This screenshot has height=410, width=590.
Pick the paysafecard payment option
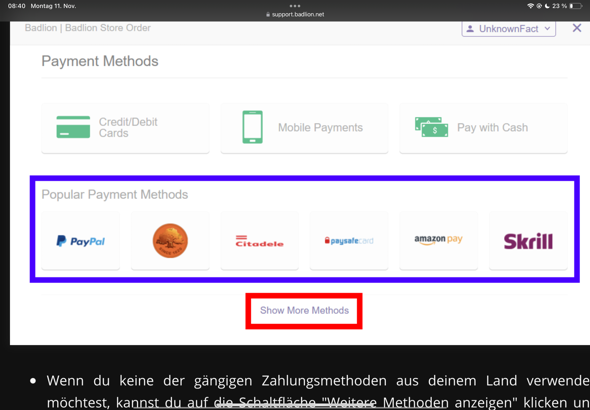coord(349,241)
